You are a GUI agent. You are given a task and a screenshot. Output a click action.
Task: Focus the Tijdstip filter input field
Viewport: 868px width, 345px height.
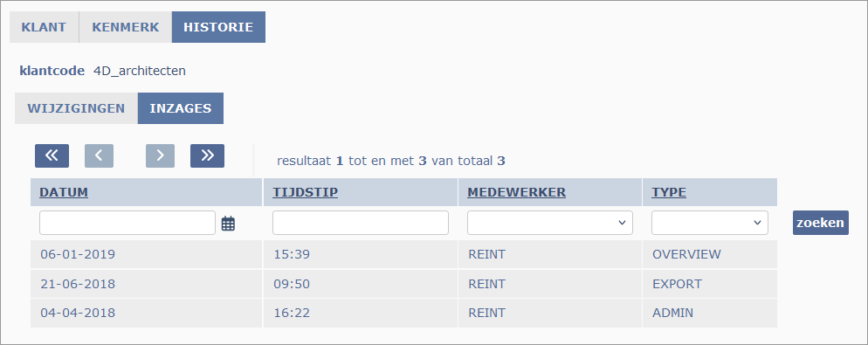[x=361, y=223]
